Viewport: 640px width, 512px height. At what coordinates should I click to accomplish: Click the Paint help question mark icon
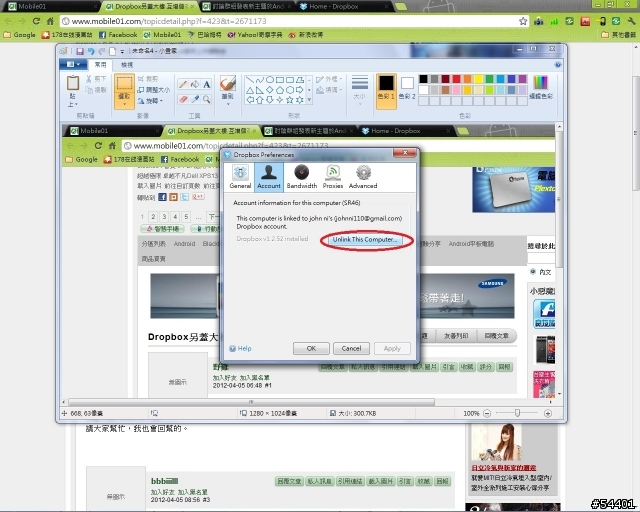[558, 65]
